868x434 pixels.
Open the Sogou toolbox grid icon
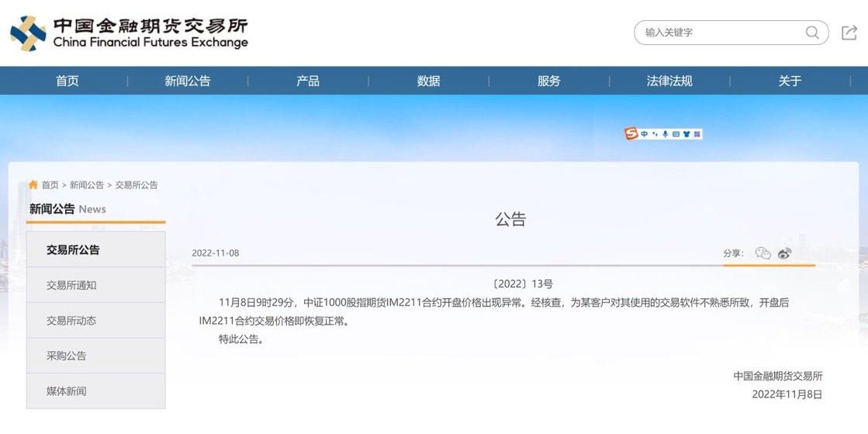coord(697,134)
